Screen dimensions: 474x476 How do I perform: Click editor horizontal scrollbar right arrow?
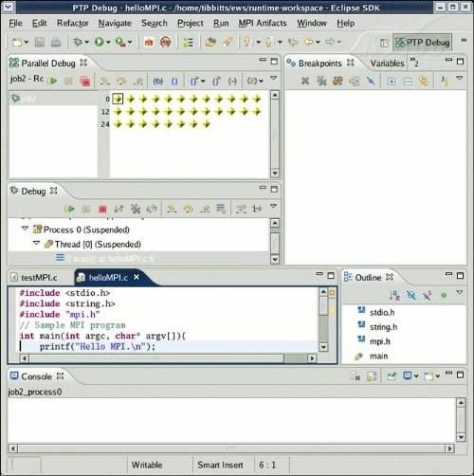312,358
